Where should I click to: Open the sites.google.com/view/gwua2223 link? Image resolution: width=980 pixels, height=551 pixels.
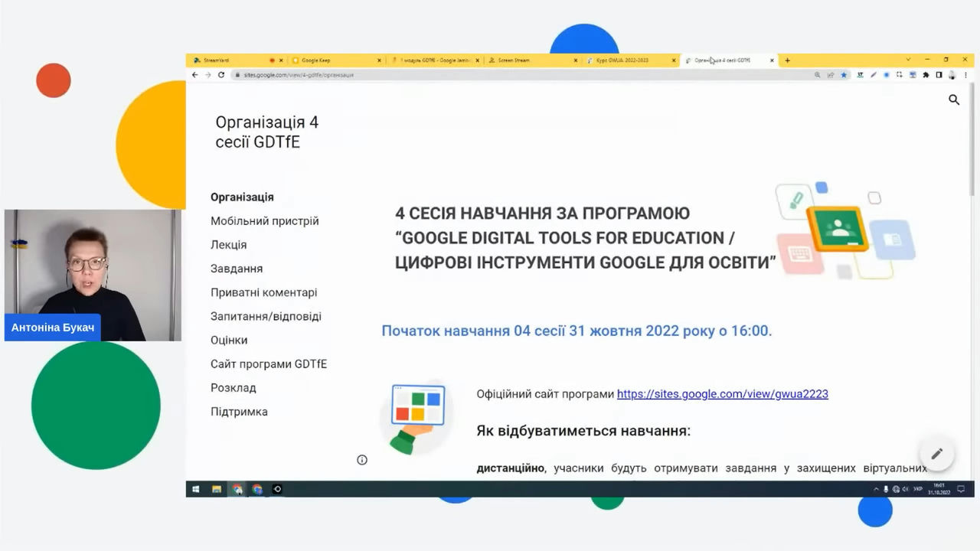(x=722, y=394)
